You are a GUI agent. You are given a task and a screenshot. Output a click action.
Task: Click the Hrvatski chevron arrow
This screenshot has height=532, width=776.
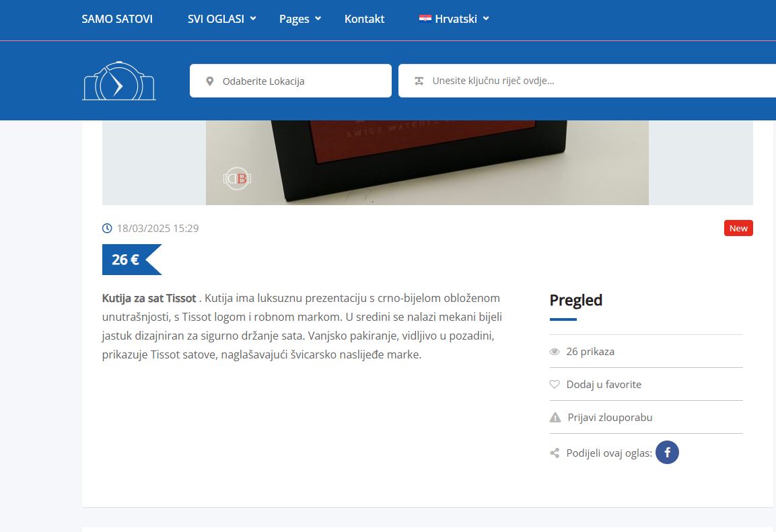486,18
